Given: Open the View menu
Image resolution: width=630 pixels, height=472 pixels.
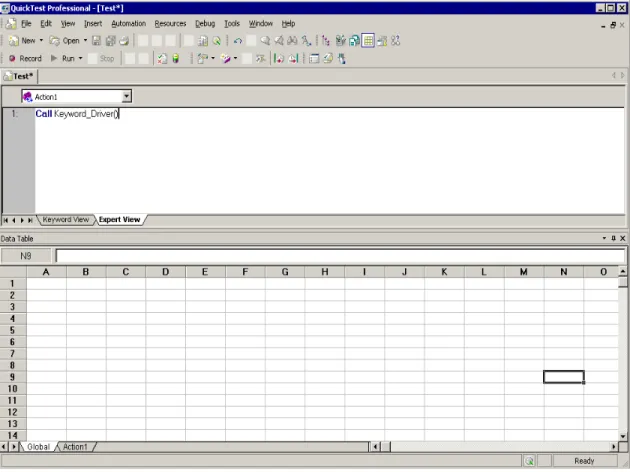Looking at the screenshot, I should coord(68,24).
